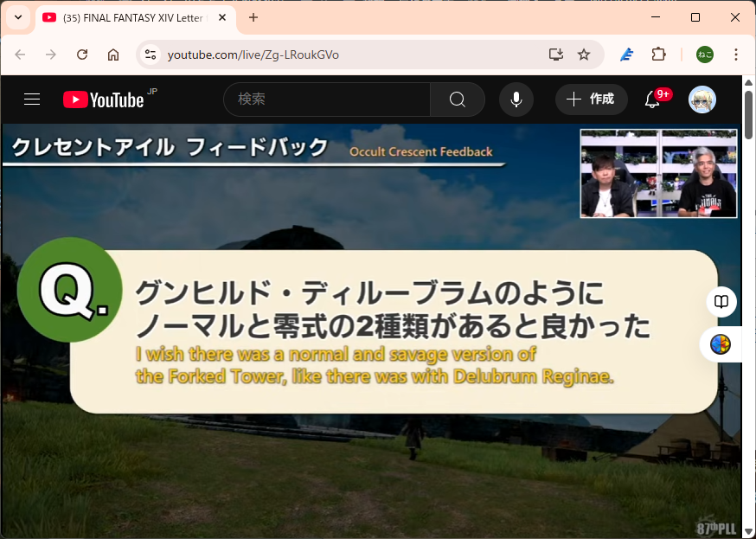Screen dimensions: 756x539
Task: Click the green Q. question badge
Action: point(70,290)
